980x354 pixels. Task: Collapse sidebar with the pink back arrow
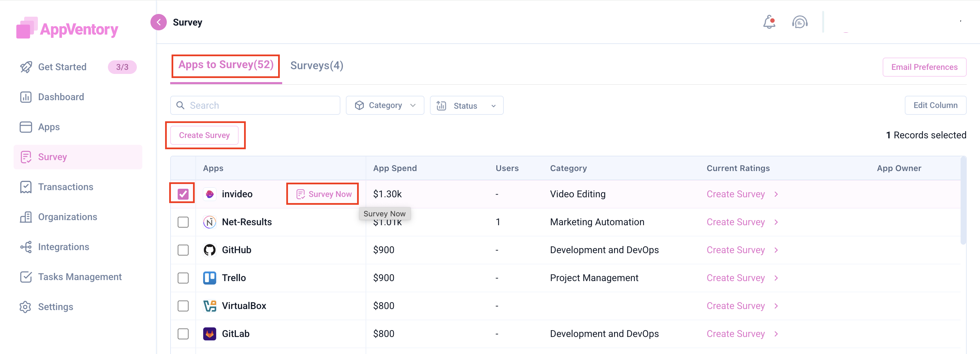tap(159, 22)
